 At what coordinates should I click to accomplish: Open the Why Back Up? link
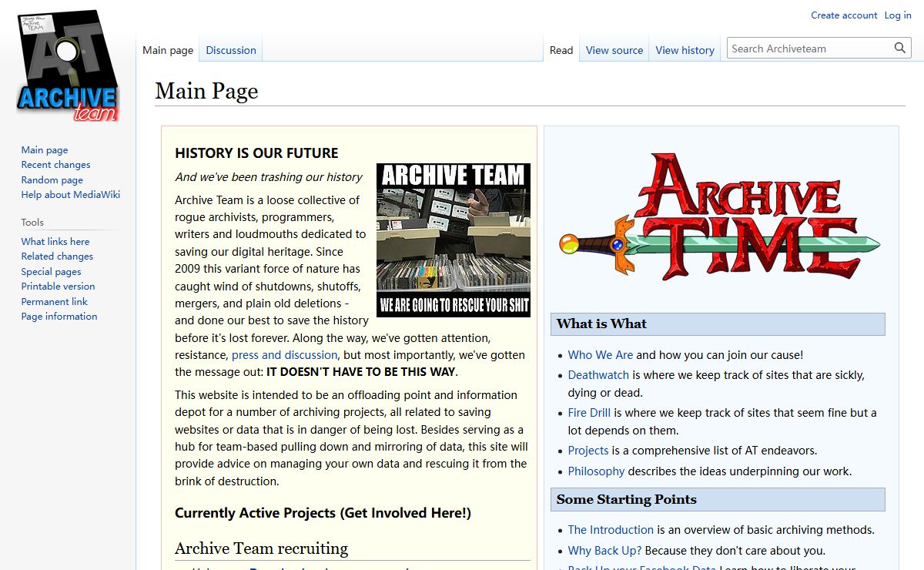click(605, 551)
